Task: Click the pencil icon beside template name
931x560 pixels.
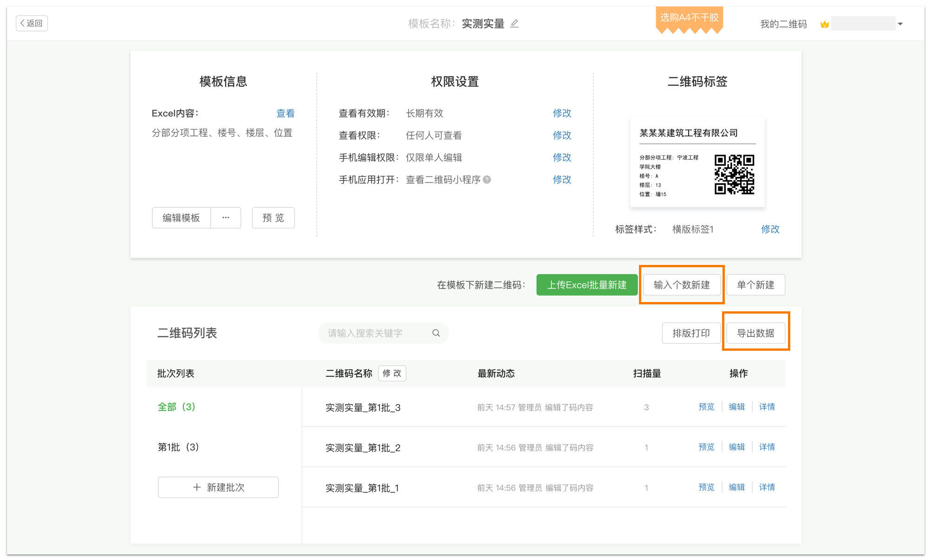Action: tap(514, 24)
